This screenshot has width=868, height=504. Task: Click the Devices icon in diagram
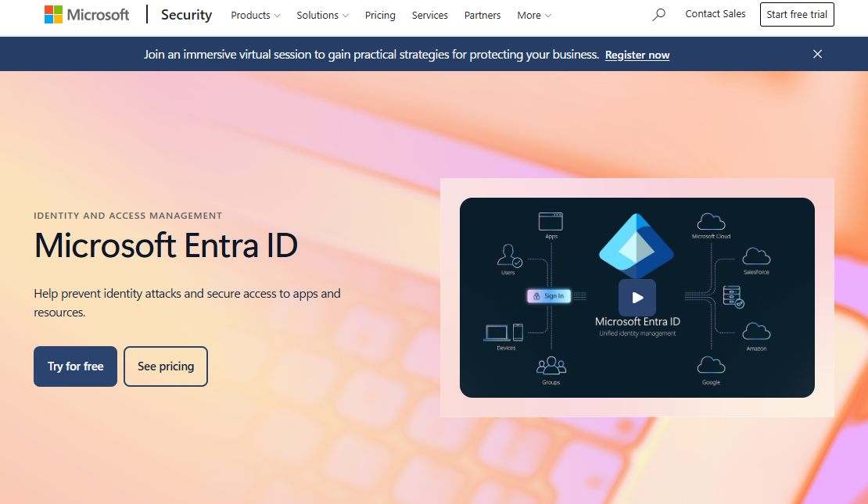point(504,333)
